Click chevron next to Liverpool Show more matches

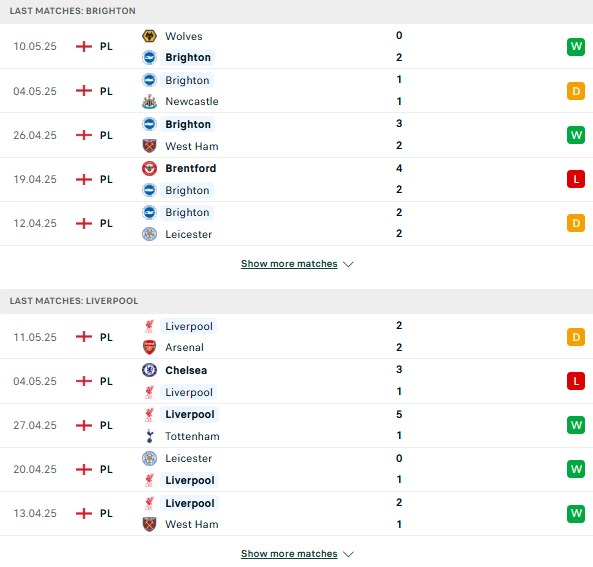[348, 555]
